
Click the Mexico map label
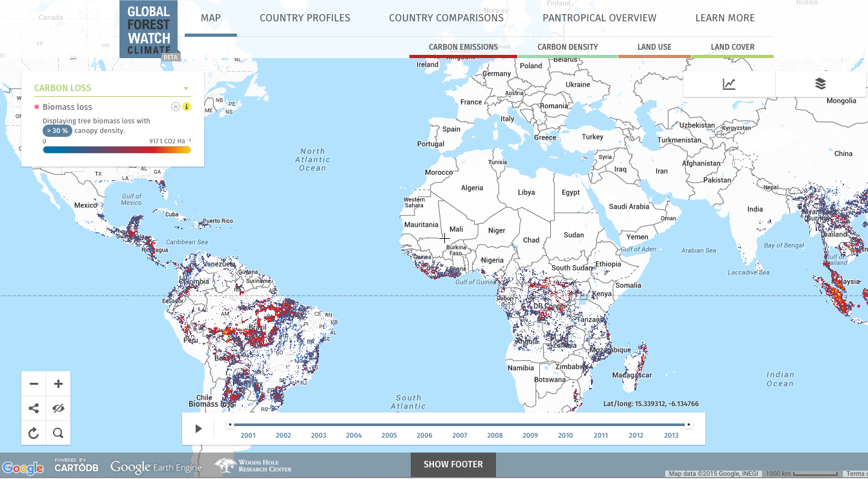point(85,205)
